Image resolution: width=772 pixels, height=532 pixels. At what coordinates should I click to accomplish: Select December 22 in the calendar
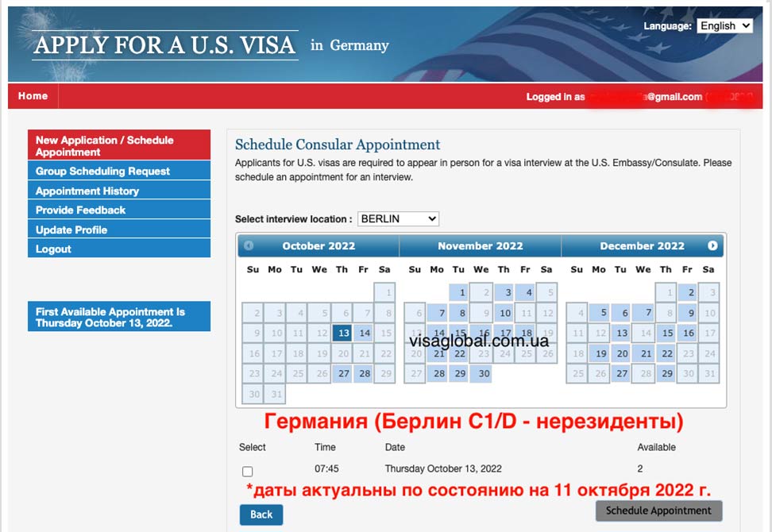(666, 353)
